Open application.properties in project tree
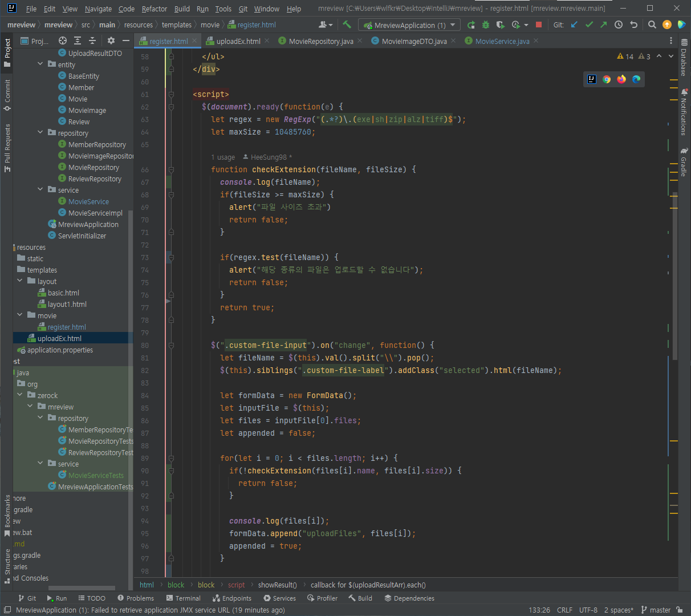 (60, 350)
